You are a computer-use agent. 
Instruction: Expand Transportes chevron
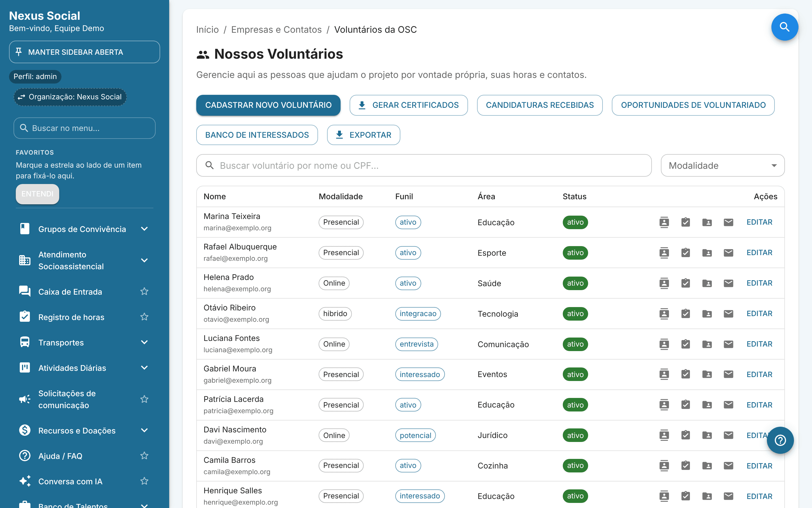coord(144,342)
